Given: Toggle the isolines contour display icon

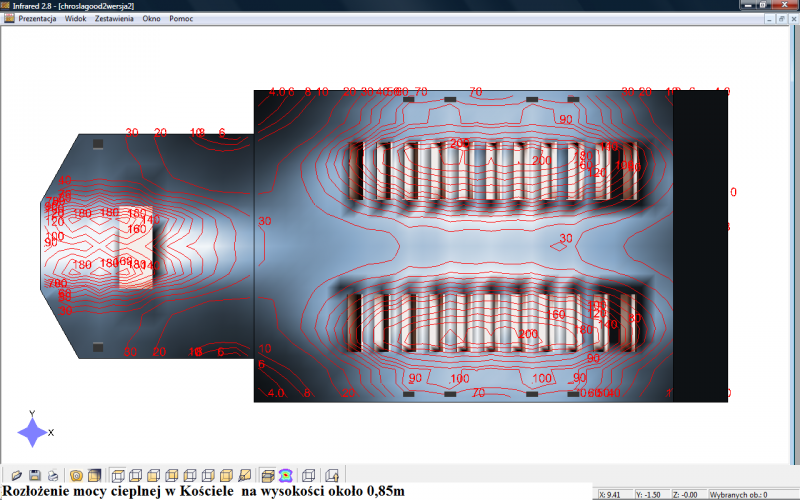Looking at the screenshot, I should [77, 476].
